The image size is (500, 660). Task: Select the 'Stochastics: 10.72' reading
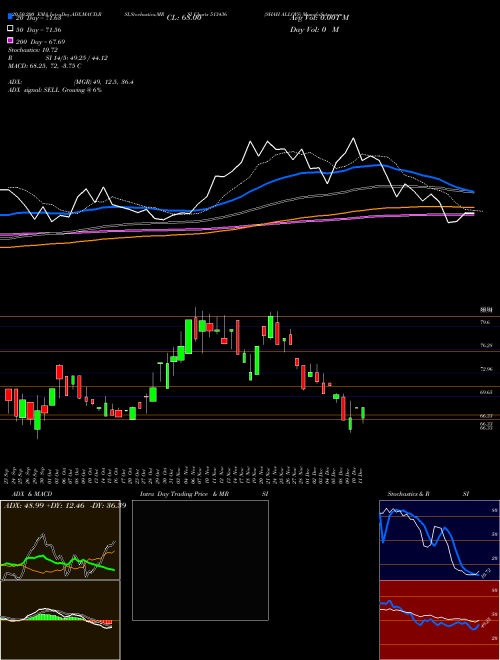pos(32,50)
